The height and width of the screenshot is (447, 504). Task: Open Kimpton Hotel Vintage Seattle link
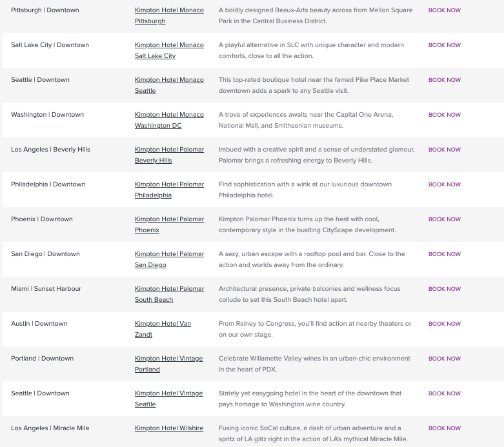pyautogui.click(x=168, y=399)
